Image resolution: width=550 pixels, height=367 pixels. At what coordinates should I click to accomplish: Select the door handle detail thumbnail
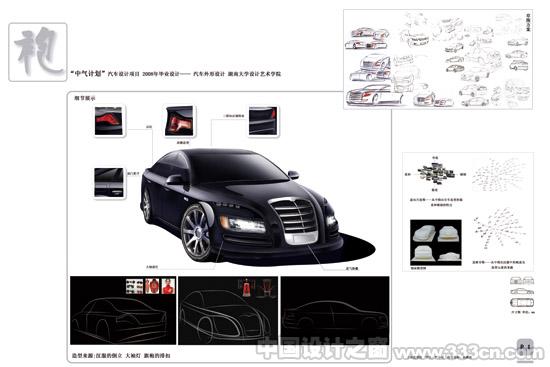pyautogui.click(x=109, y=182)
